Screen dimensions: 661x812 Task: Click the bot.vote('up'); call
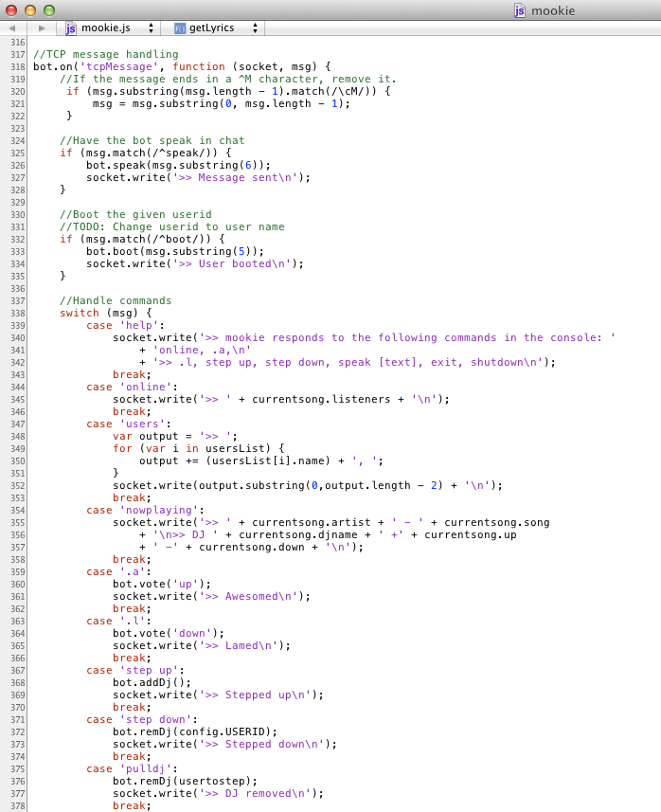[x=162, y=585]
